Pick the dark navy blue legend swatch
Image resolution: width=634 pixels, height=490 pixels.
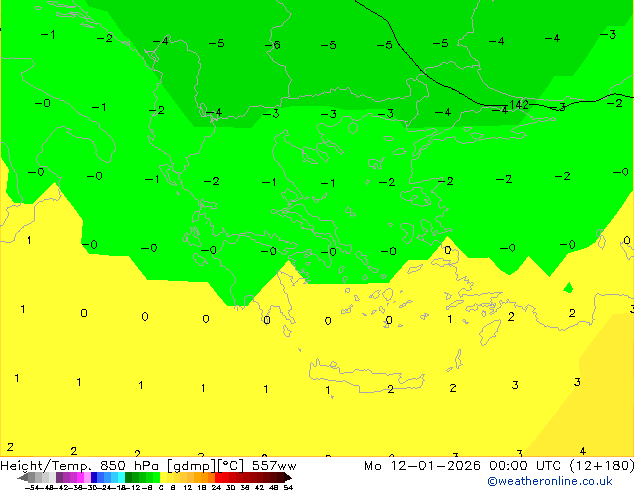(94, 477)
